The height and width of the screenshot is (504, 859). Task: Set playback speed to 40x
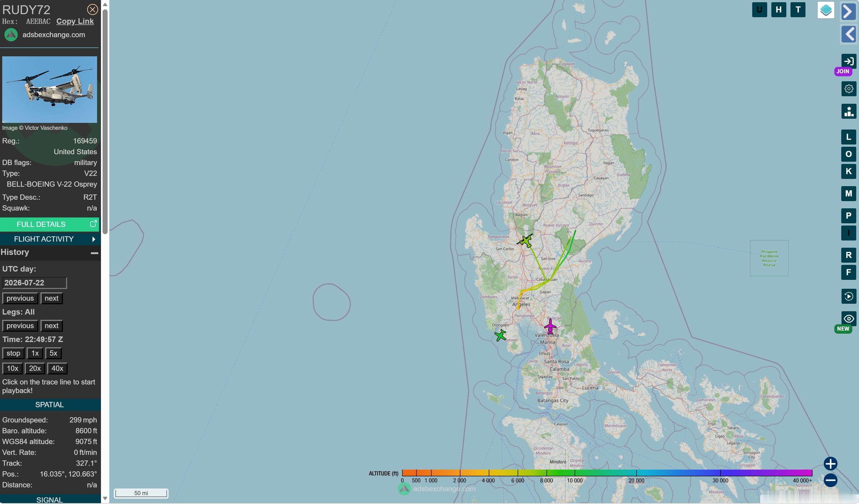(x=57, y=368)
